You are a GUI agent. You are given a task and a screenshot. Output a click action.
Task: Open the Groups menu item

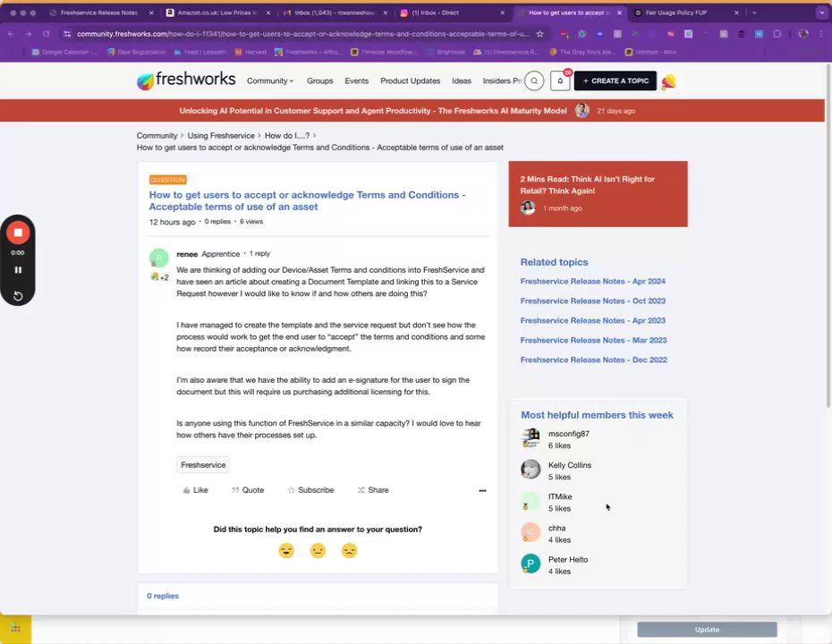(320, 81)
